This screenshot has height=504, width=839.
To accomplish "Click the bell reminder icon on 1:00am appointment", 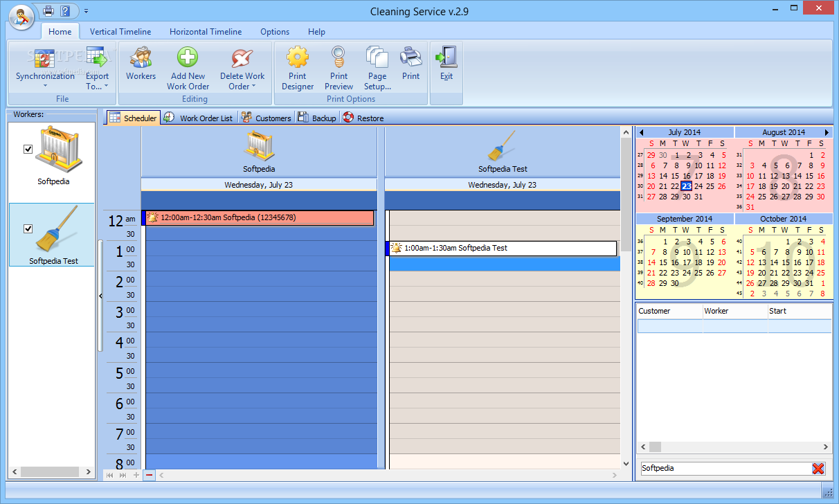I will 397,248.
